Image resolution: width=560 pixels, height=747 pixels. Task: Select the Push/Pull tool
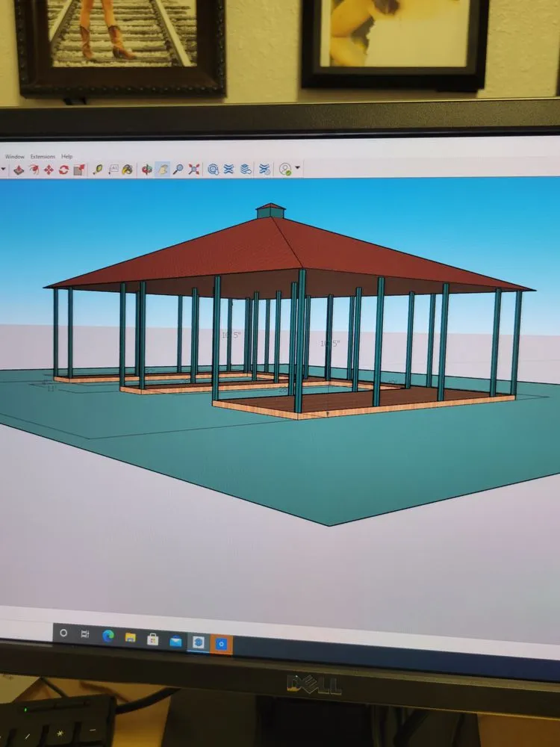coord(19,170)
